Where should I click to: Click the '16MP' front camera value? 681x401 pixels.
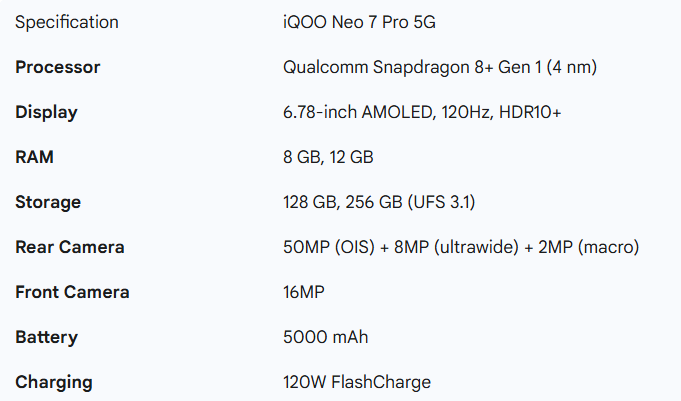305,292
